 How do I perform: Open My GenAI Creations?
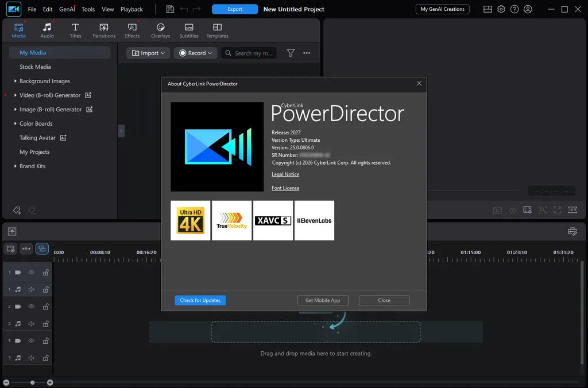[442, 9]
